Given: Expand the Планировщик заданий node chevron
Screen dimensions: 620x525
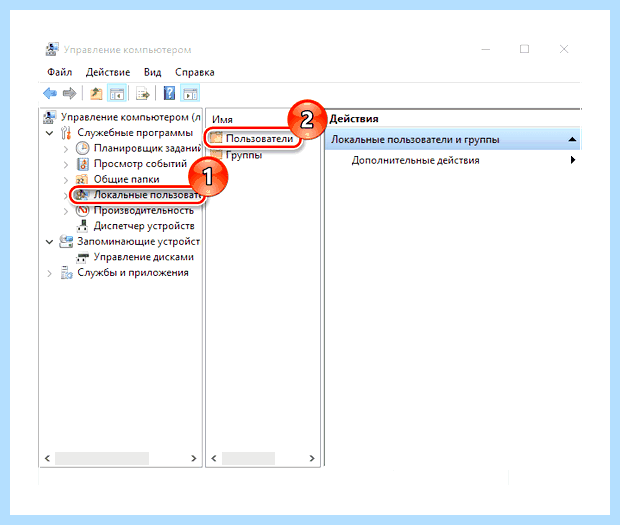Looking at the screenshot, I should click(66, 149).
